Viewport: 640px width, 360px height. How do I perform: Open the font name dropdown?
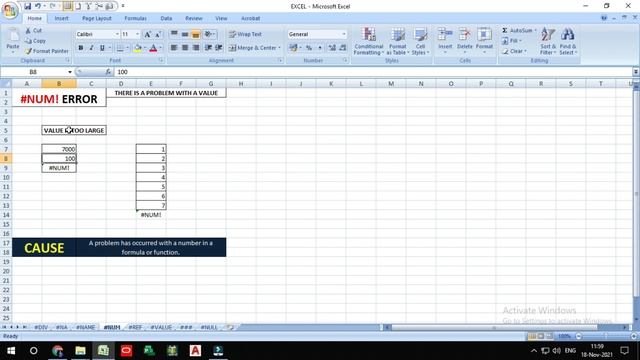point(117,34)
